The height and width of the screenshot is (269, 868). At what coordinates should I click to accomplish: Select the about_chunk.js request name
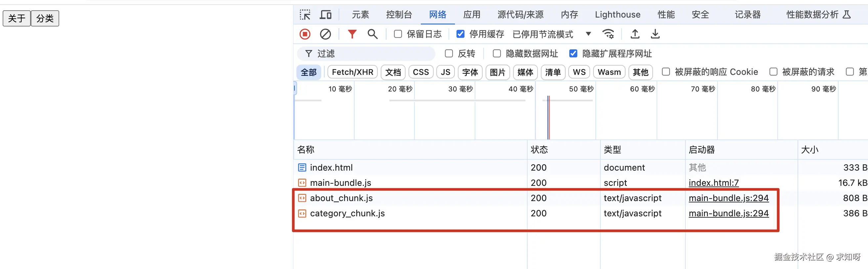point(341,198)
